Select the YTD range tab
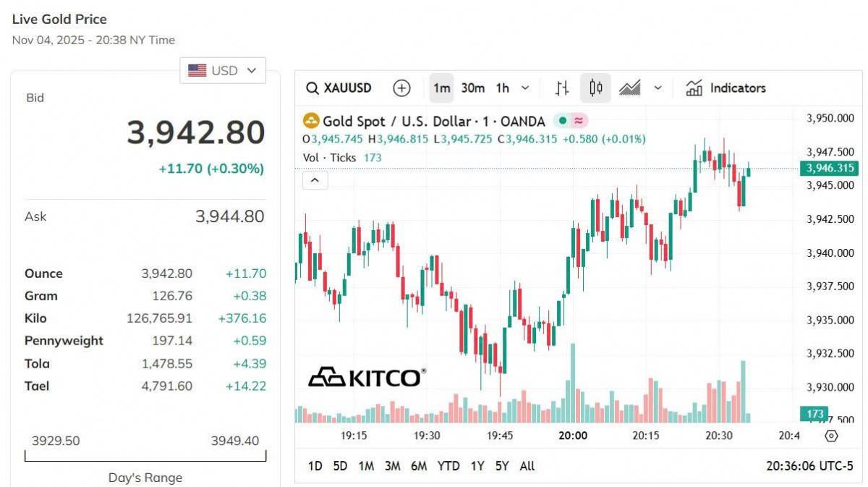868x487 pixels. [448, 466]
